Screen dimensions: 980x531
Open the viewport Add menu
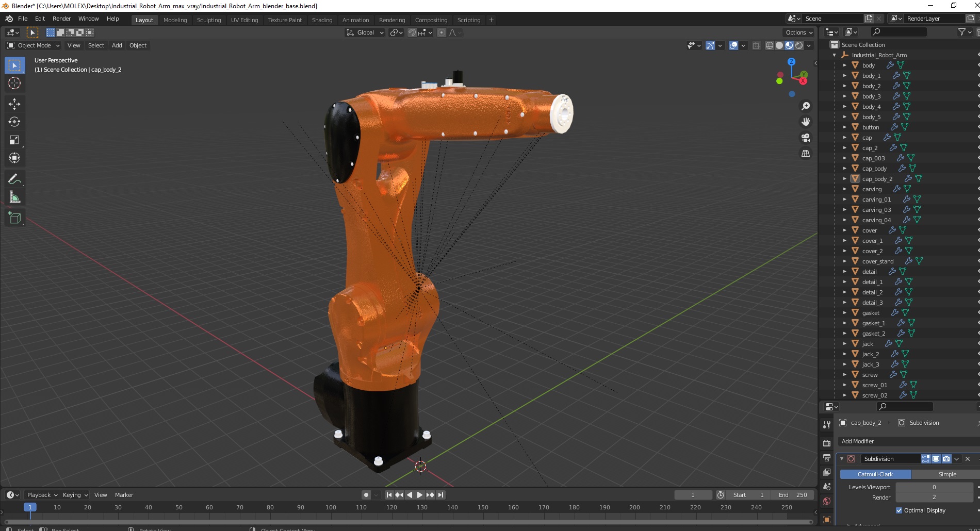117,45
